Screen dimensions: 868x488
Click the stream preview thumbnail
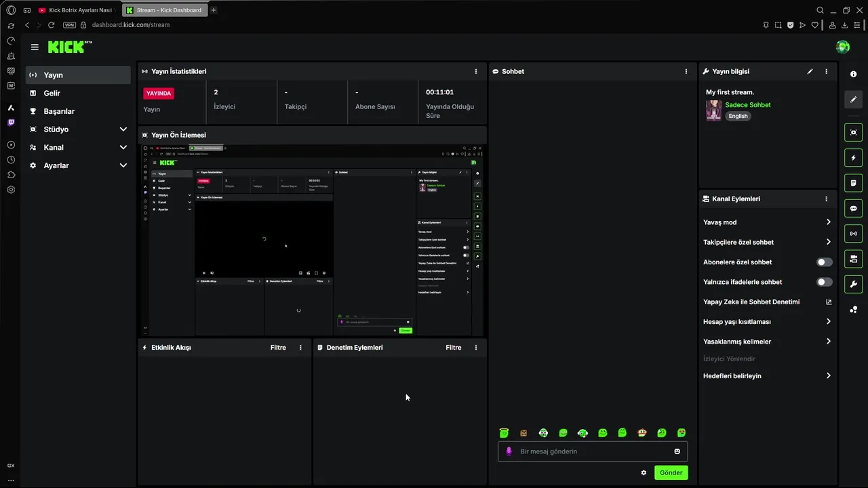(x=313, y=240)
